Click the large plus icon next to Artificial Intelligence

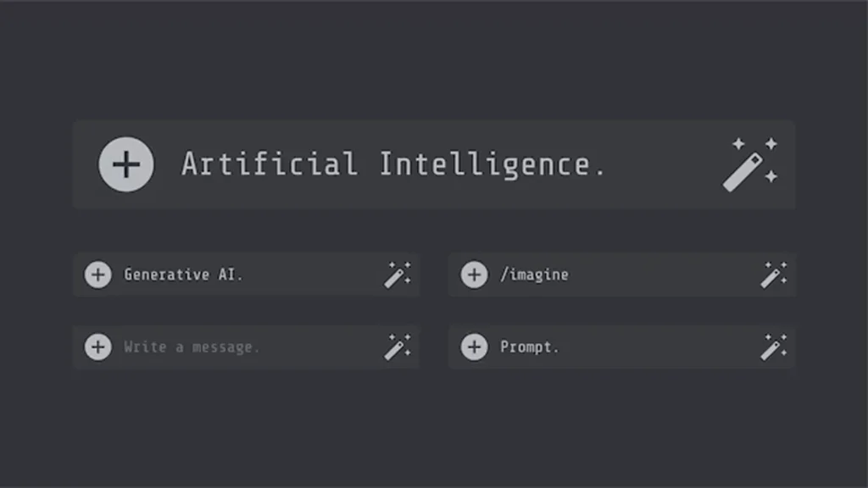(125, 164)
